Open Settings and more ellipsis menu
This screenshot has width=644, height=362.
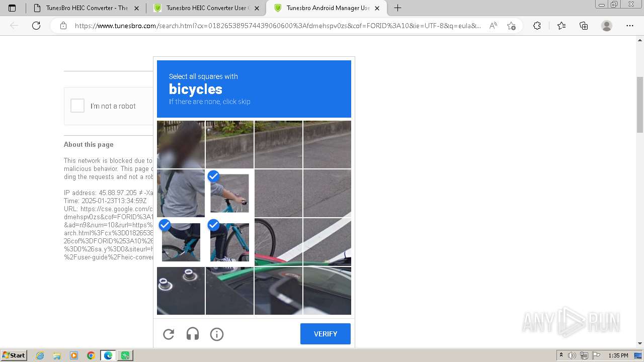pyautogui.click(x=629, y=26)
